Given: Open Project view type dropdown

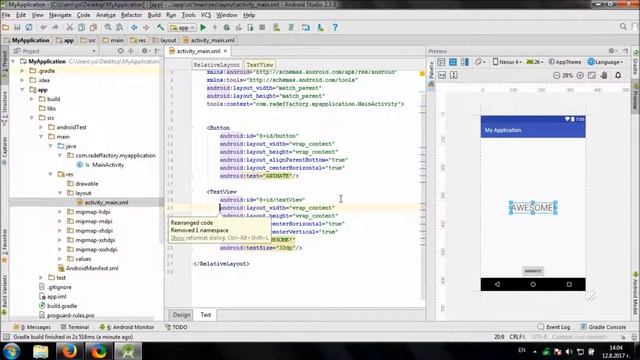Looking at the screenshot, I should click(x=54, y=51).
